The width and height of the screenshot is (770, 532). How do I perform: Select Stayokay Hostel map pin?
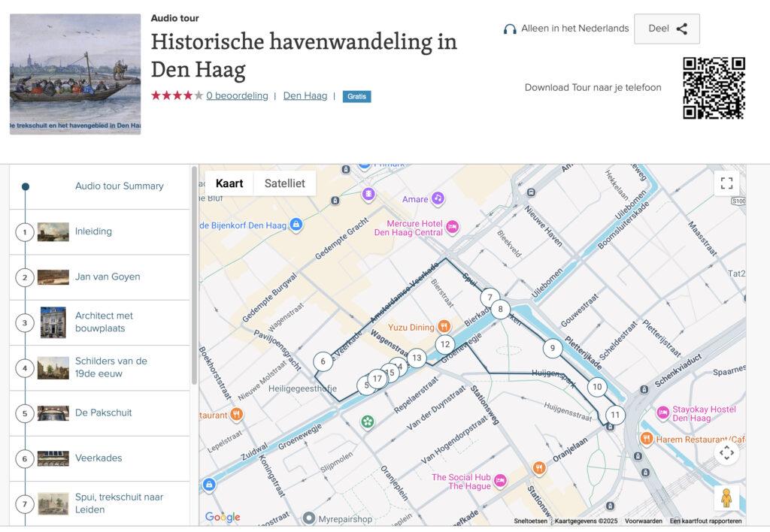662,412
